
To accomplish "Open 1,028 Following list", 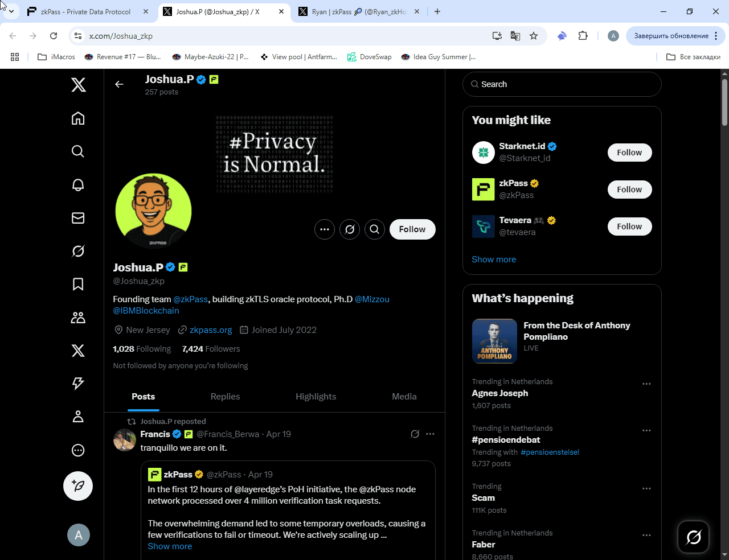I will pos(142,349).
